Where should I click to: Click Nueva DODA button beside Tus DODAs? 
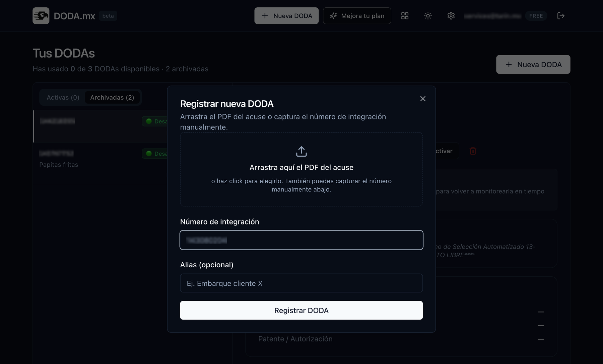point(533,64)
